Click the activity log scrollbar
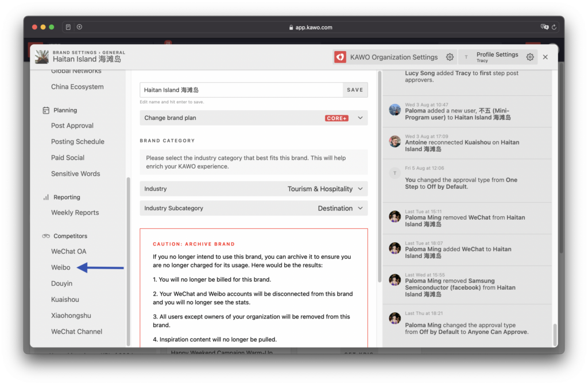Viewport: 588px width, 385px height. [x=555, y=335]
